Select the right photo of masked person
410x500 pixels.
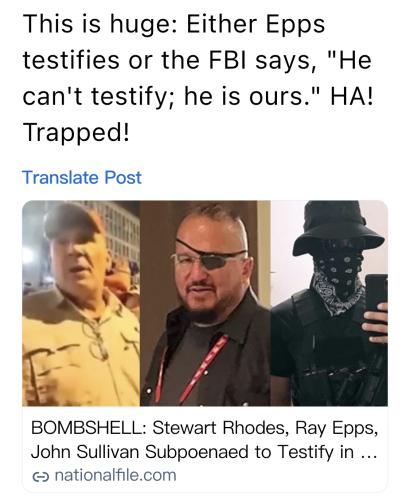[329, 303]
